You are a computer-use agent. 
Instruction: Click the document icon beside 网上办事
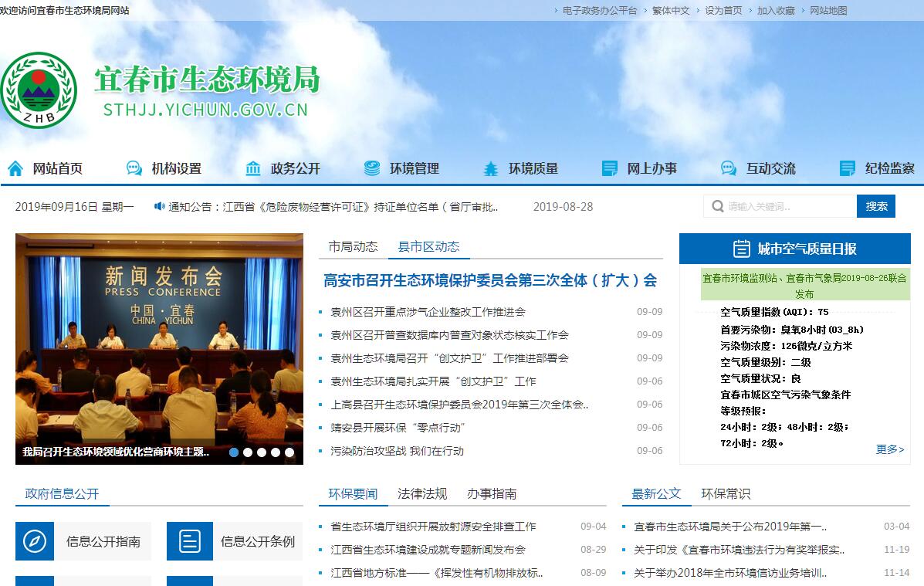point(610,168)
